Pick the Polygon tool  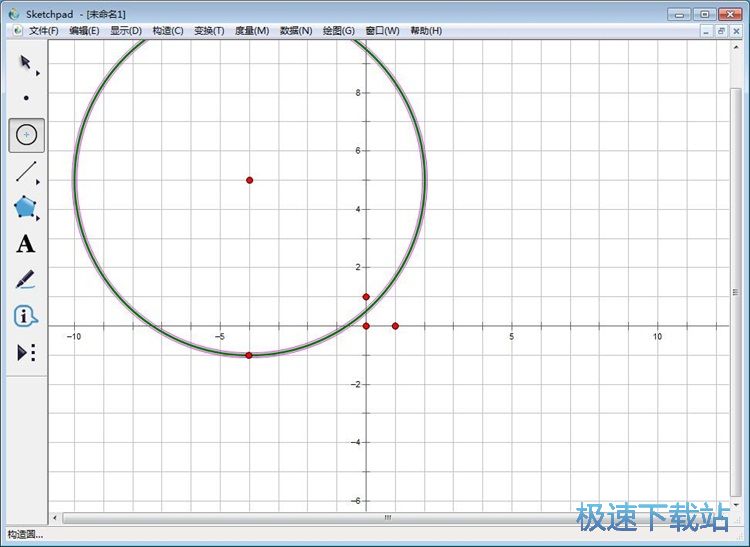pos(26,207)
